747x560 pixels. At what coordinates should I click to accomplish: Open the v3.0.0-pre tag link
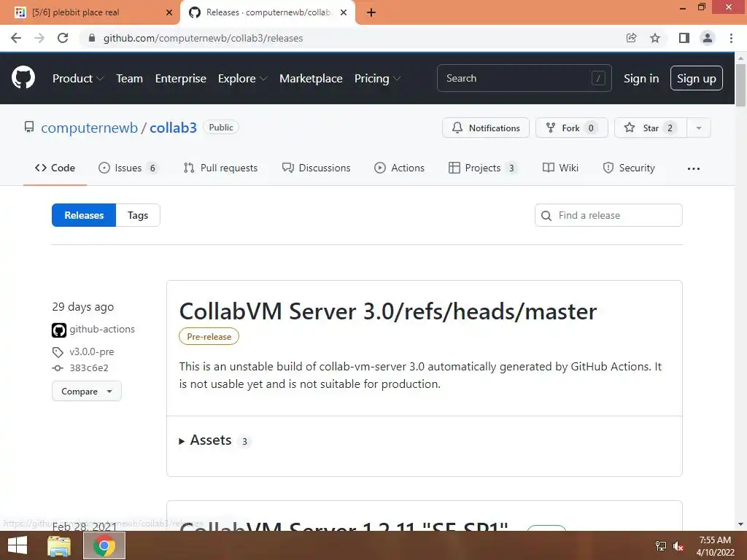91,352
